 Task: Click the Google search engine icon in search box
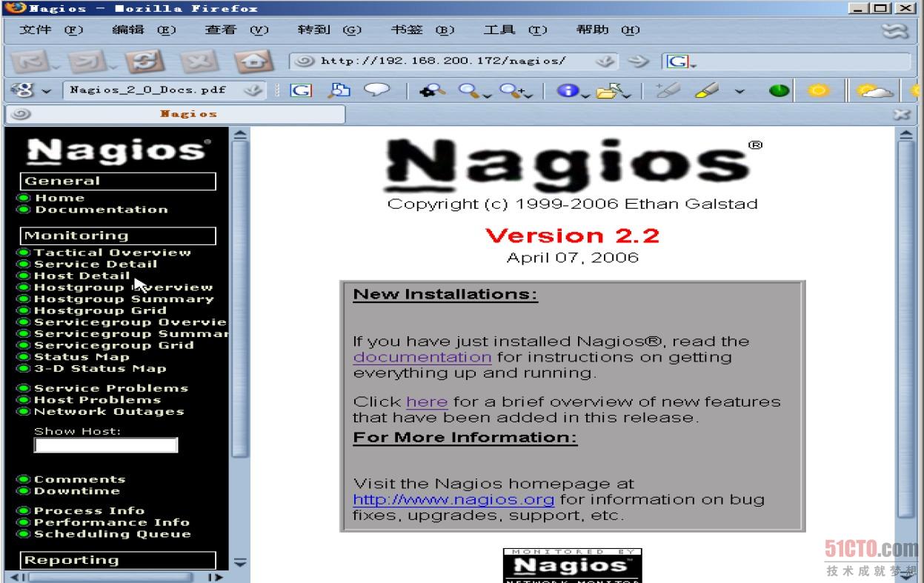pyautogui.click(x=676, y=61)
